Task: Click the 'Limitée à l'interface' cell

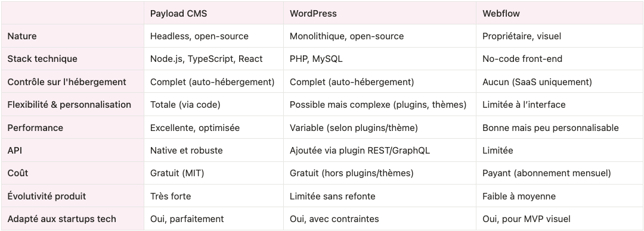Action: click(x=559, y=105)
